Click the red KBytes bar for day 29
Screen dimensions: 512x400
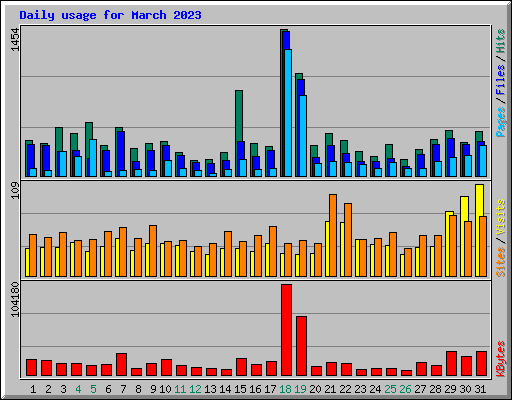point(451,363)
